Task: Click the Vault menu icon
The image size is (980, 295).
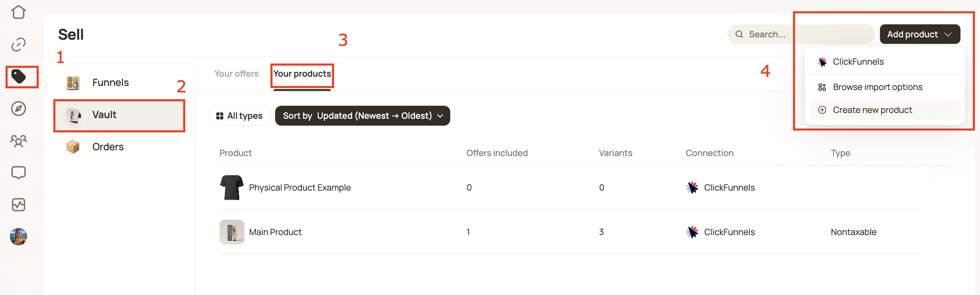Action: tap(73, 115)
